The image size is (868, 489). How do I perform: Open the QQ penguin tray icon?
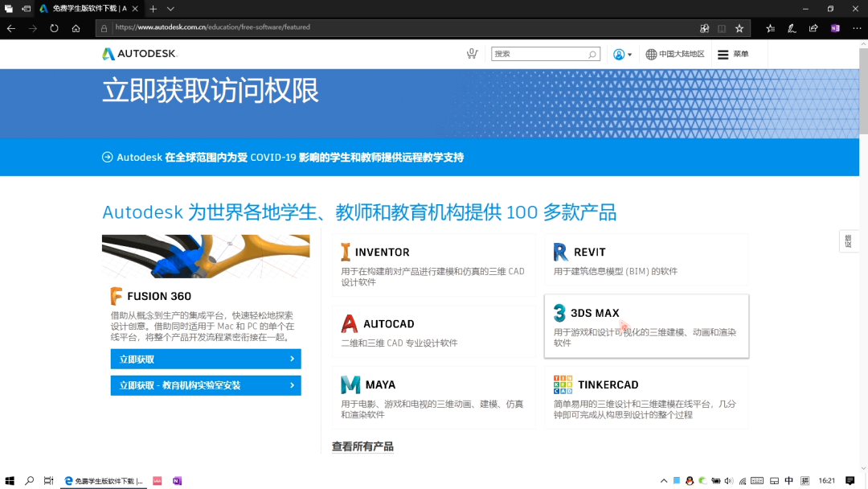pos(690,481)
